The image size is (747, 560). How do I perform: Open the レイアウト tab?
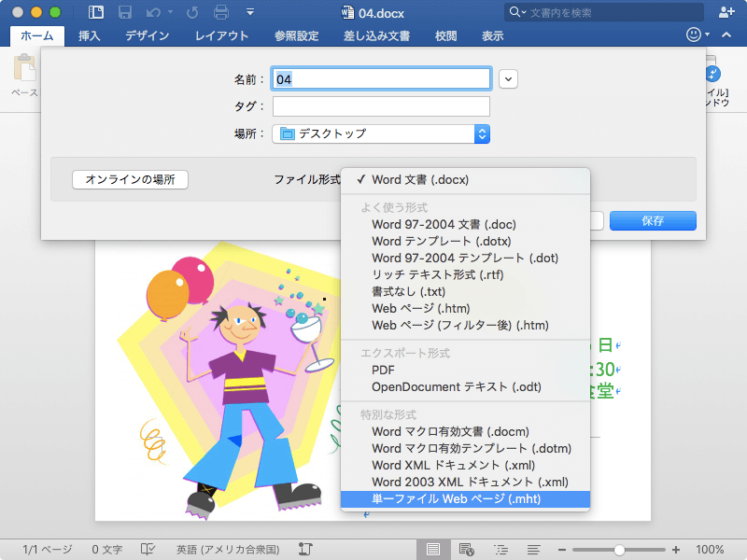point(221,35)
